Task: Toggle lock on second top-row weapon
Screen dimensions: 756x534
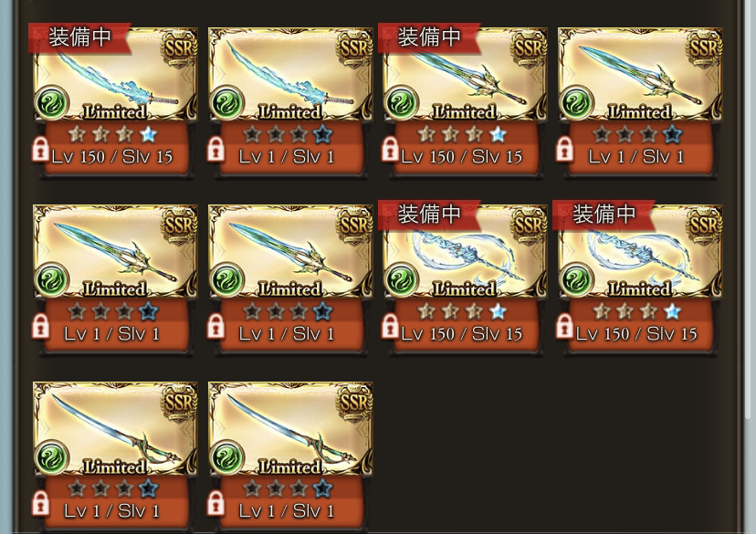Action: [215, 150]
